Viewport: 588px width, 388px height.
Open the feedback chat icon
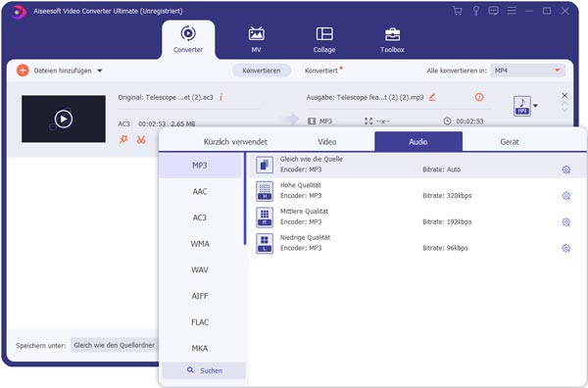[494, 11]
